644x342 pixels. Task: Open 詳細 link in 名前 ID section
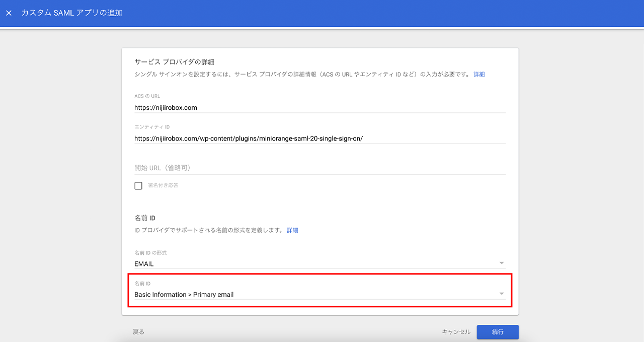pyautogui.click(x=292, y=230)
